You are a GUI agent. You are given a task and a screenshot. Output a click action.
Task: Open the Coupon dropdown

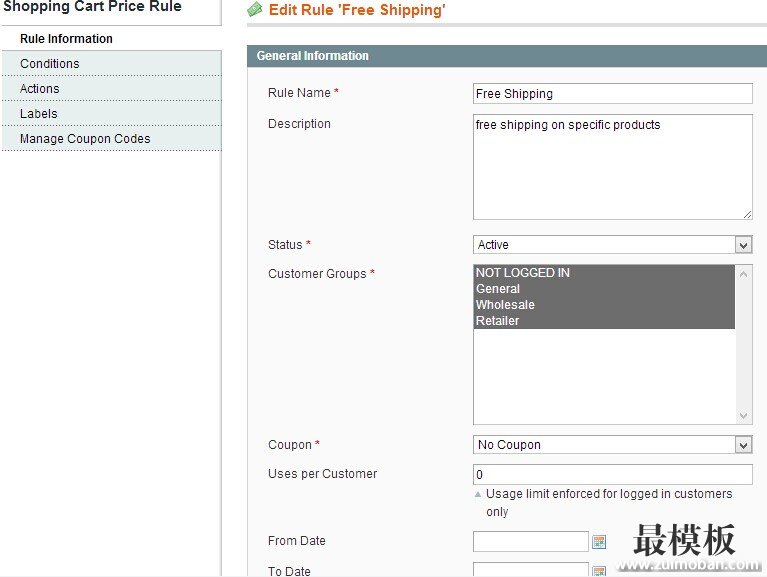point(612,445)
